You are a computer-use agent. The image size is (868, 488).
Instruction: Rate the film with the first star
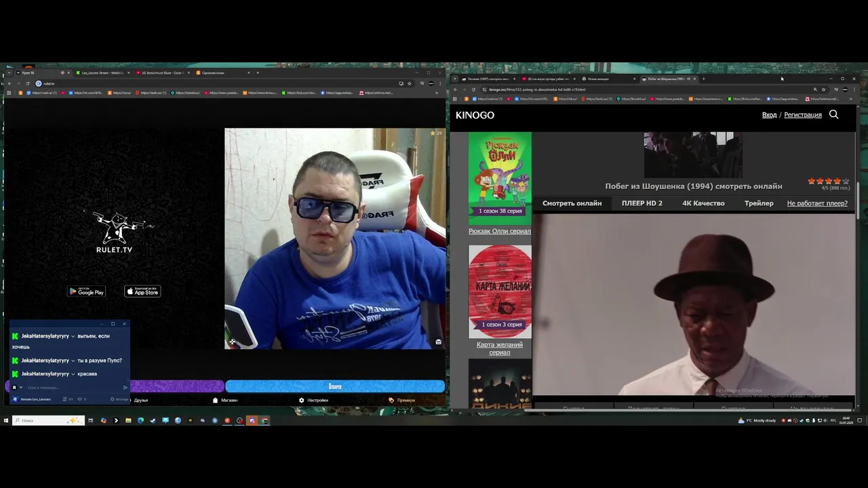[x=811, y=182]
